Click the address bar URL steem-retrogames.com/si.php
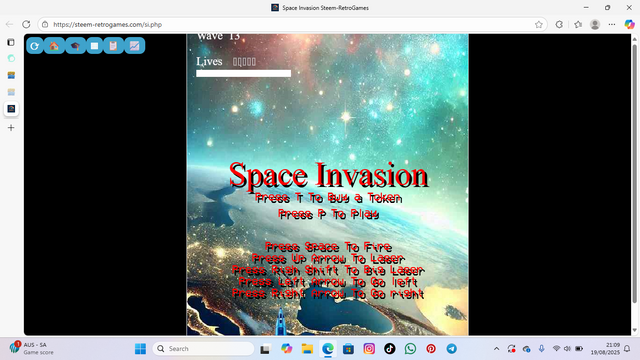The height and width of the screenshot is (360, 640). pos(108,24)
